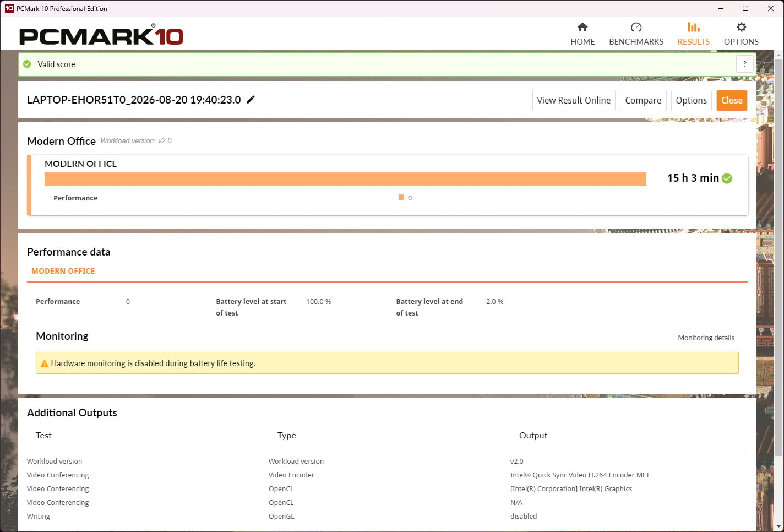
Task: Click the Intel Quick Sync Video H.264 Encoder output
Action: point(580,475)
